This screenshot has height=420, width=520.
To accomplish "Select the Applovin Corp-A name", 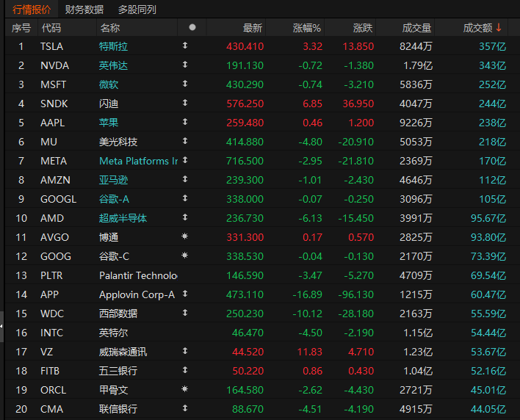I will pos(137,294).
